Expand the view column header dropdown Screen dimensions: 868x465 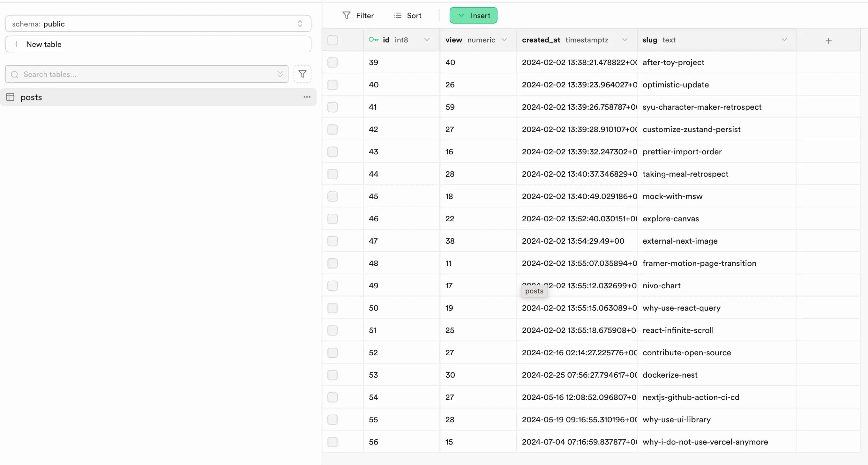click(x=504, y=40)
